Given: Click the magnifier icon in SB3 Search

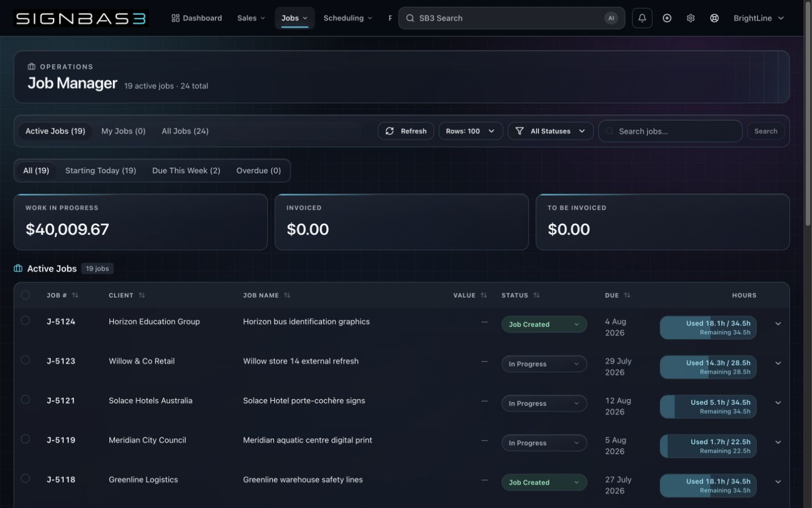Looking at the screenshot, I should point(410,18).
